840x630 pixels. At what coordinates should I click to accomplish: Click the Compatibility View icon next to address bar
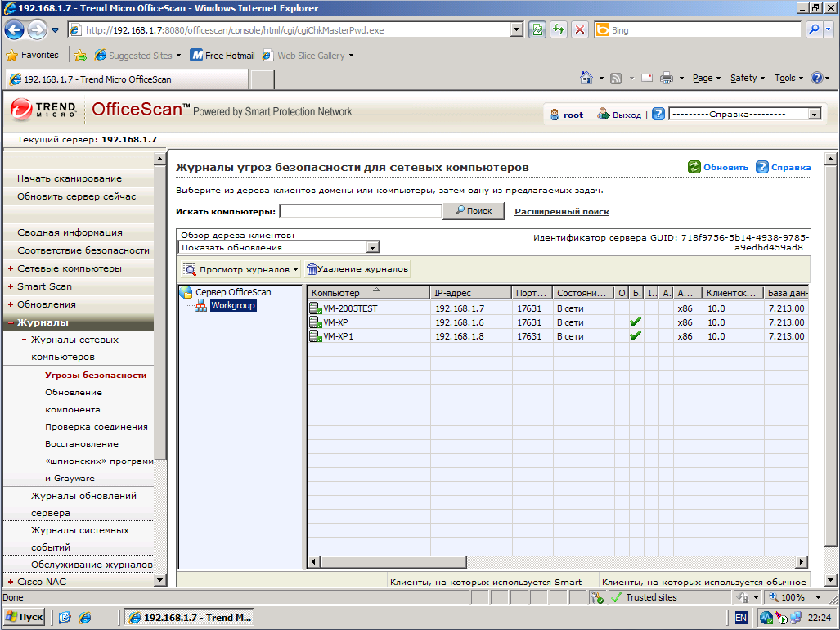tap(537, 30)
